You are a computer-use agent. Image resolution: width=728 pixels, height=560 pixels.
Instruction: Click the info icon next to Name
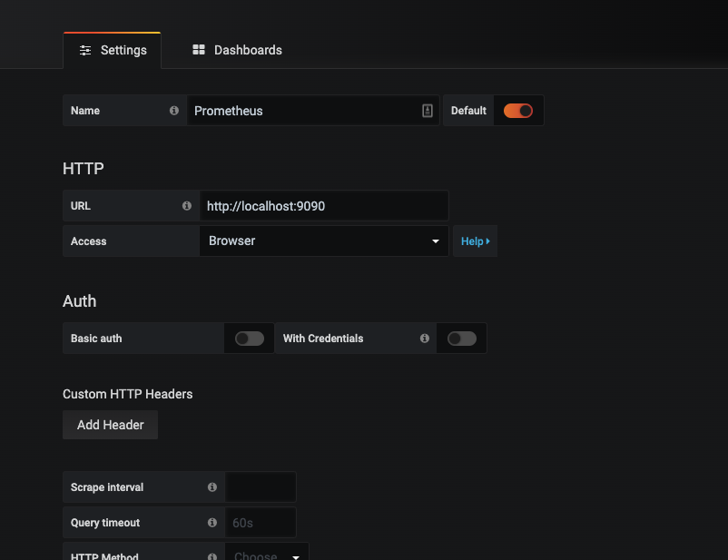[x=174, y=111]
